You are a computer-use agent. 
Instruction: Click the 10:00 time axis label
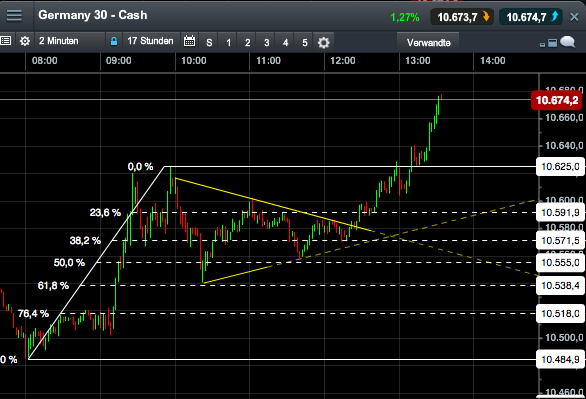[194, 61]
